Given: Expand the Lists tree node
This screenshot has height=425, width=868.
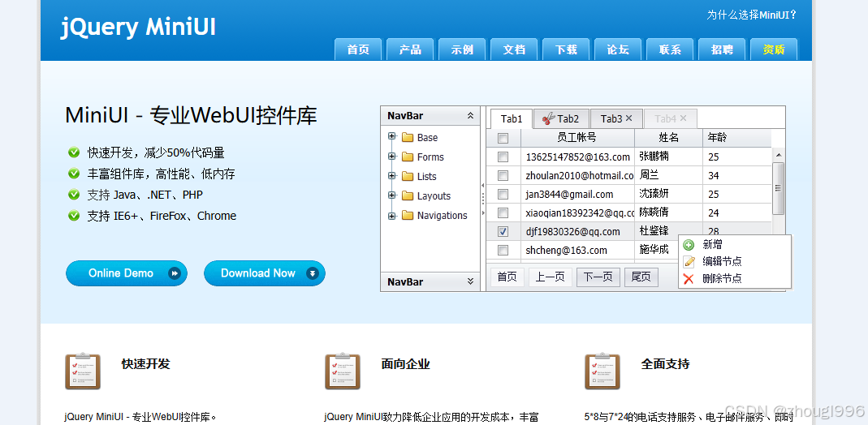Looking at the screenshot, I should tap(392, 176).
